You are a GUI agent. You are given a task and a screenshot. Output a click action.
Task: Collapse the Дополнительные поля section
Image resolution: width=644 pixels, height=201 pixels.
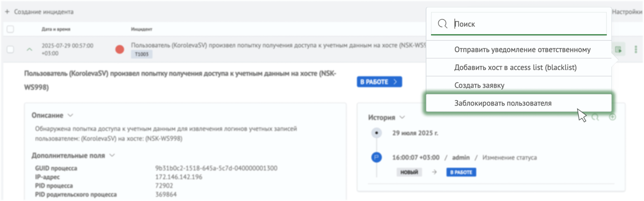112,156
